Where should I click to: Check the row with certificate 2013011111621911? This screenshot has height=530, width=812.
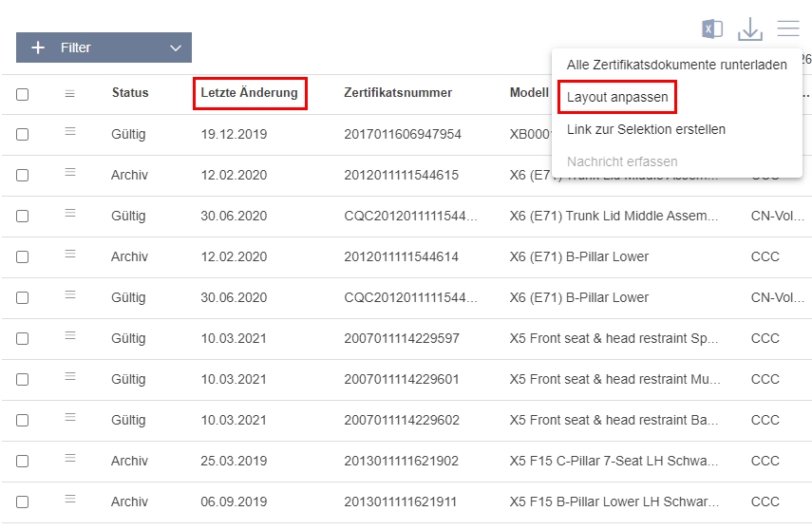tap(22, 502)
